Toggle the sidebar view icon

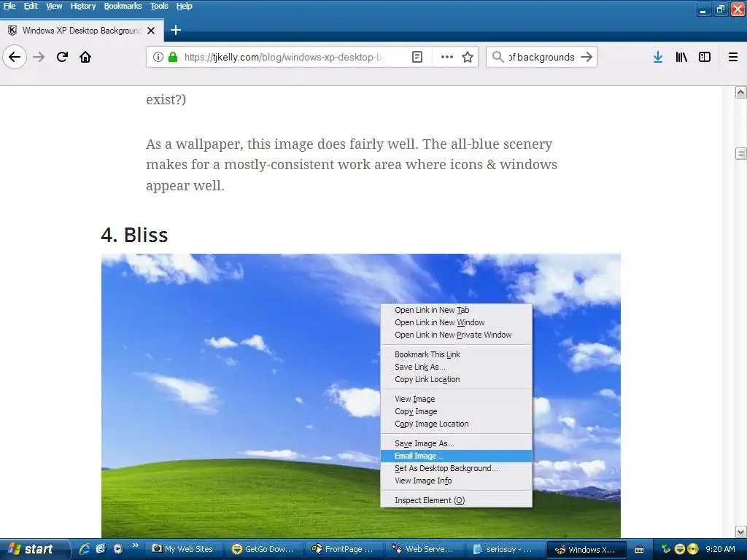pyautogui.click(x=705, y=57)
